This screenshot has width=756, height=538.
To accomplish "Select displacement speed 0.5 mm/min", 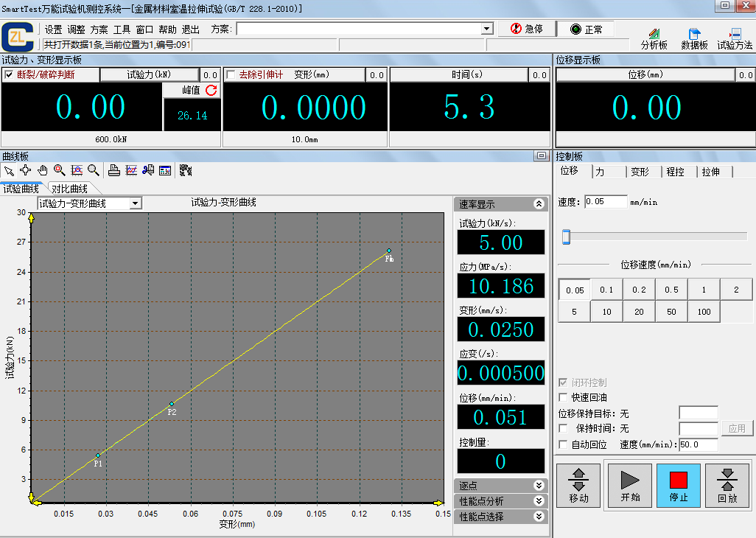I will pyautogui.click(x=671, y=290).
